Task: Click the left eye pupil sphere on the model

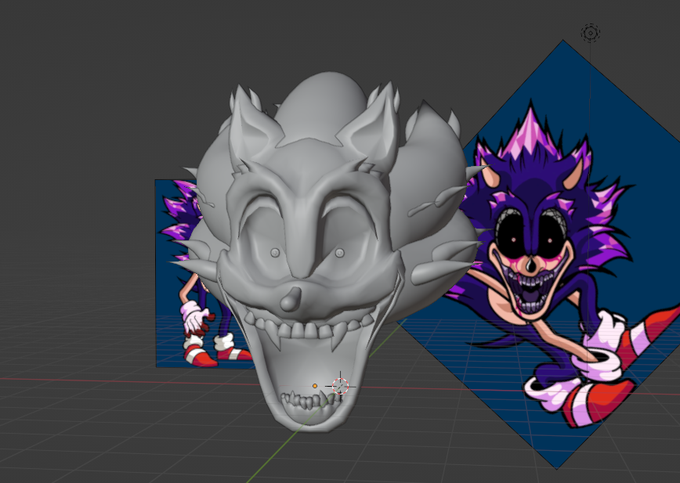Action: [275, 253]
